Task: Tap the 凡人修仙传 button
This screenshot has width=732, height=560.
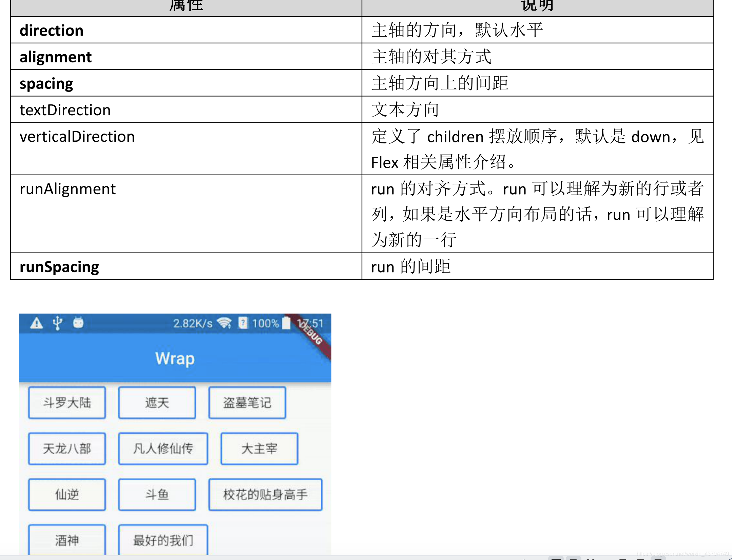Action: (x=163, y=448)
